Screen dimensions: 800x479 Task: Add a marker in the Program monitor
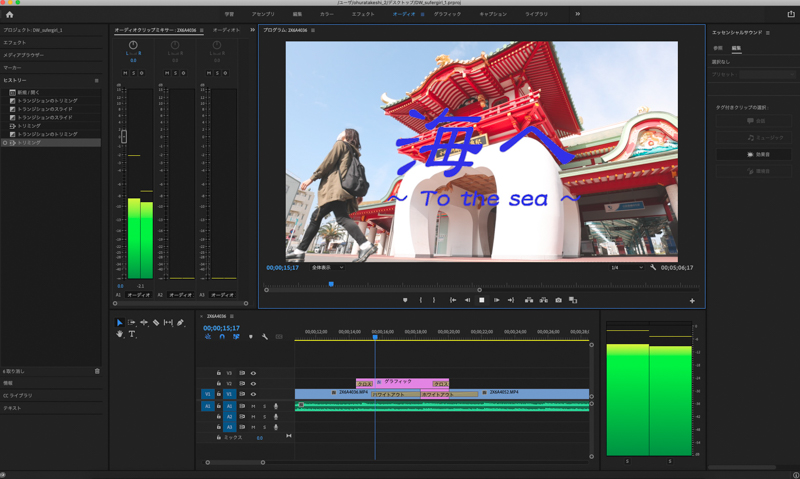(405, 300)
